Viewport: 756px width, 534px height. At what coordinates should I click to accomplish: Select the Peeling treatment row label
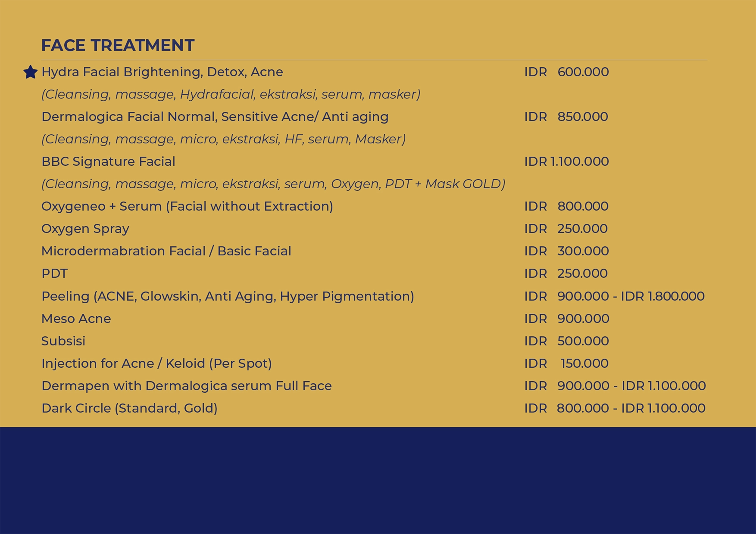click(227, 296)
